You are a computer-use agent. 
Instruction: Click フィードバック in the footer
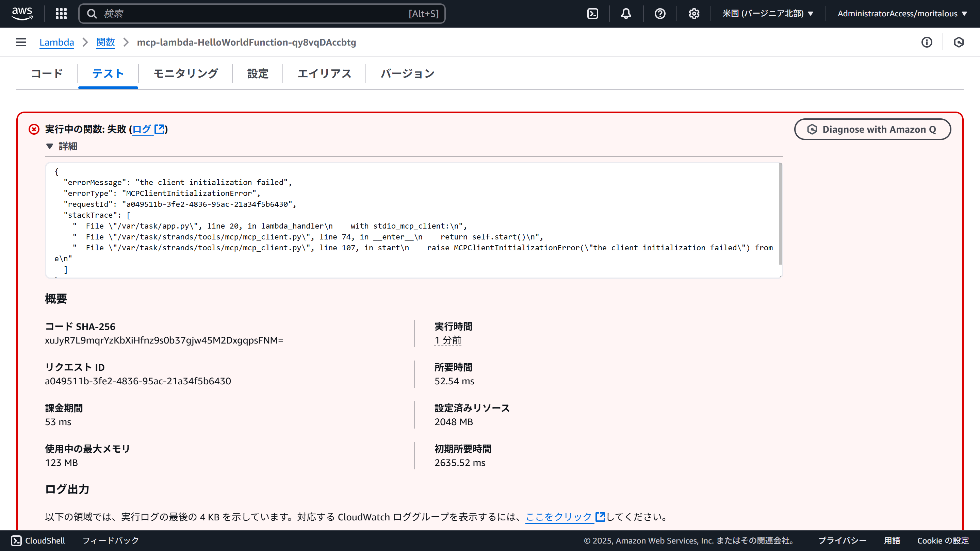pyautogui.click(x=111, y=541)
